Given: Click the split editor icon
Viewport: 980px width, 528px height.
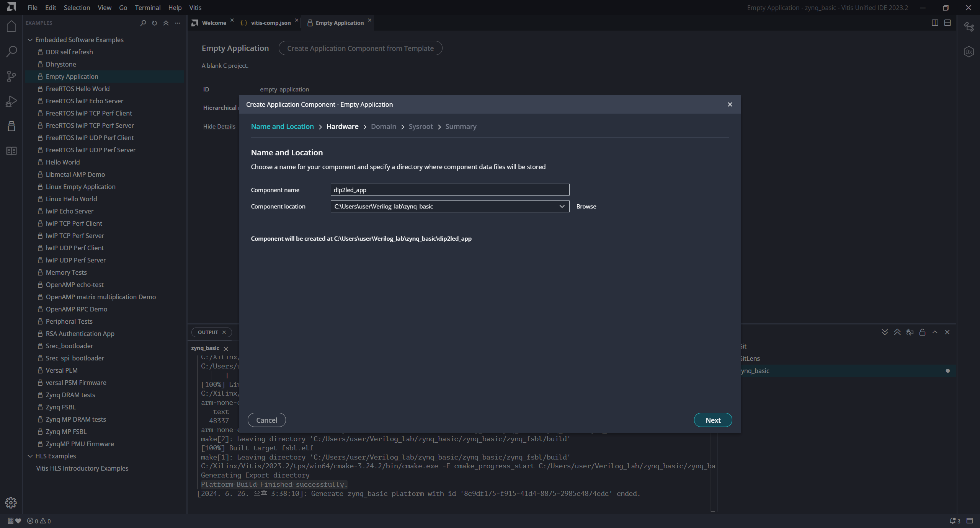Looking at the screenshot, I should pos(935,23).
